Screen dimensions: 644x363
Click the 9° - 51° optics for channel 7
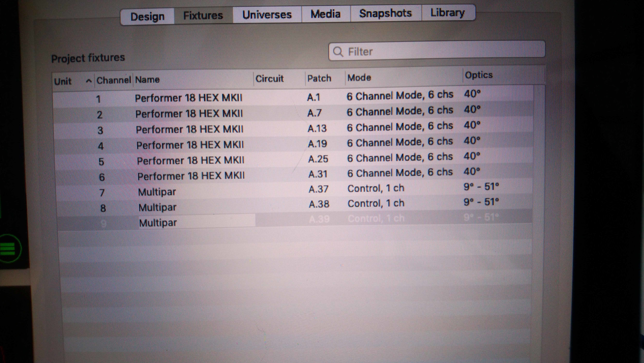pyautogui.click(x=481, y=186)
